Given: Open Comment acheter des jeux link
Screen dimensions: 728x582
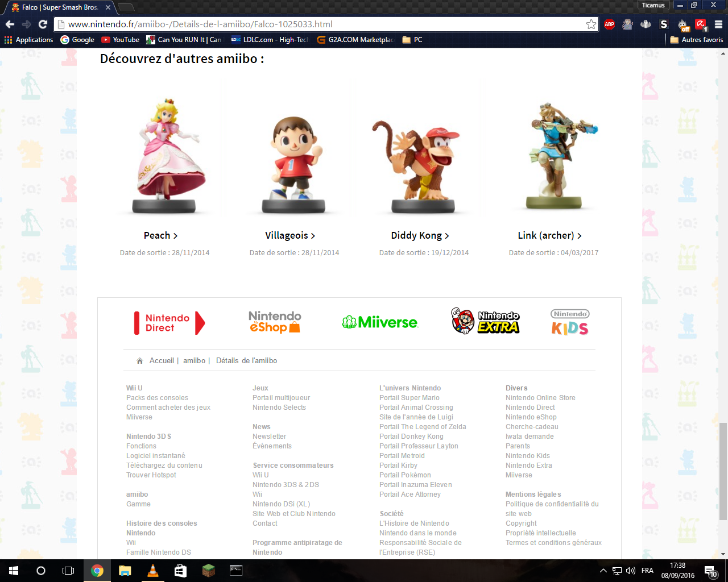Looking at the screenshot, I should pyautogui.click(x=168, y=408).
